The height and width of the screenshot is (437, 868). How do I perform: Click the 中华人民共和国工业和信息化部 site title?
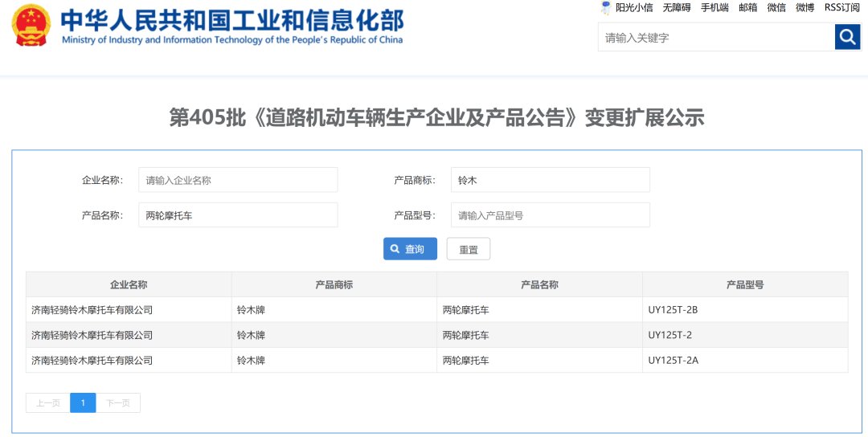[x=232, y=20]
